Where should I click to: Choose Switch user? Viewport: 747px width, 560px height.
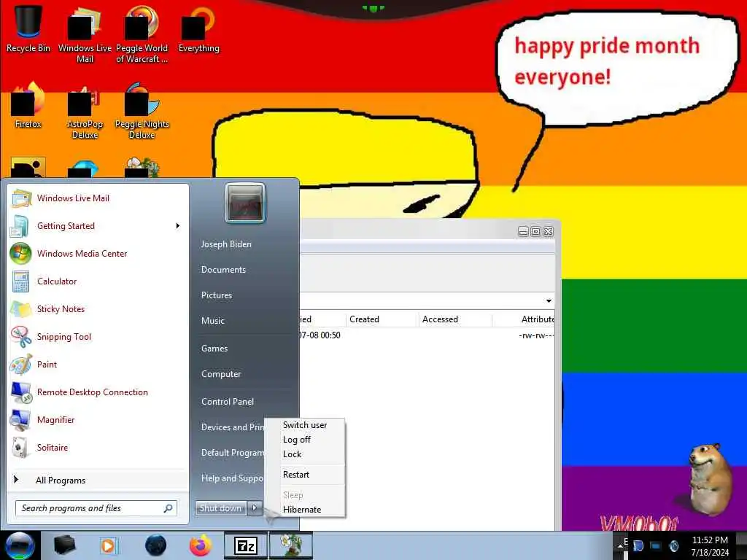click(x=305, y=425)
